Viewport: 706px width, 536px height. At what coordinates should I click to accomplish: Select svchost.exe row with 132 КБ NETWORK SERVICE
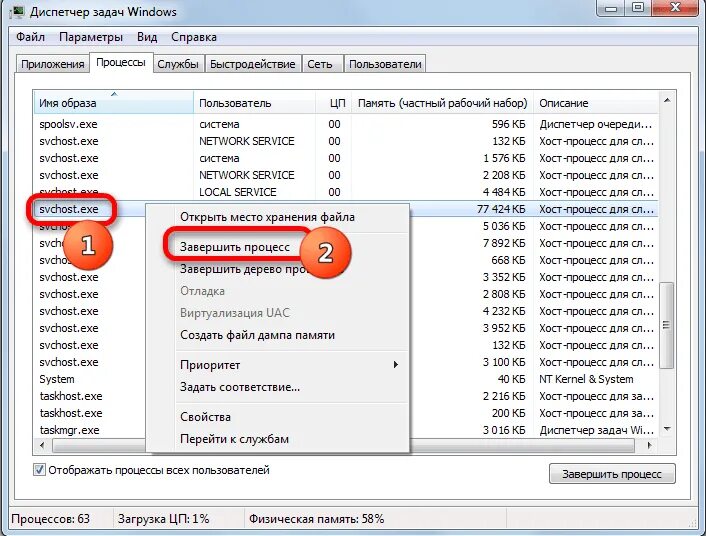click(346, 141)
